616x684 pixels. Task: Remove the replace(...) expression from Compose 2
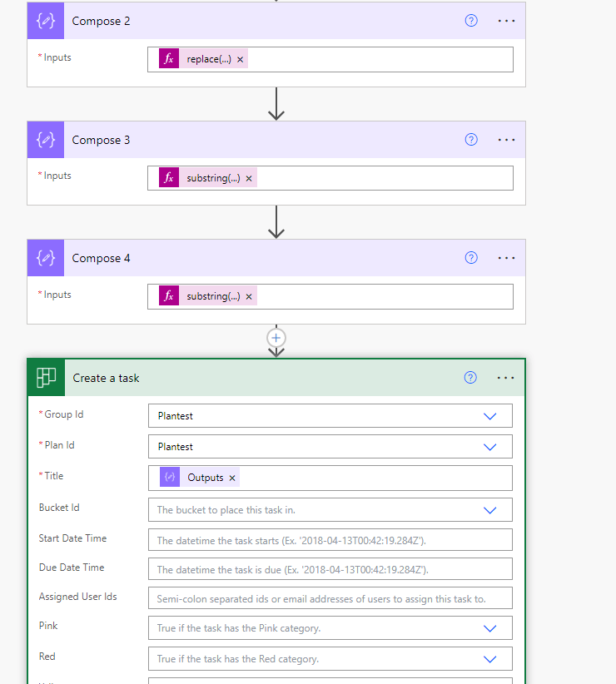click(240, 58)
